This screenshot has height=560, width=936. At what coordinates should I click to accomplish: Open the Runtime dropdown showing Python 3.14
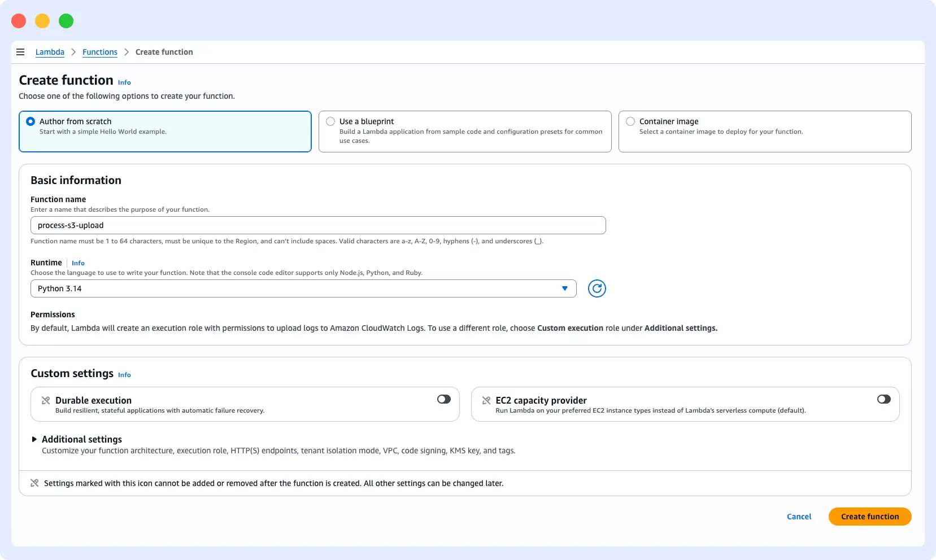pos(303,288)
